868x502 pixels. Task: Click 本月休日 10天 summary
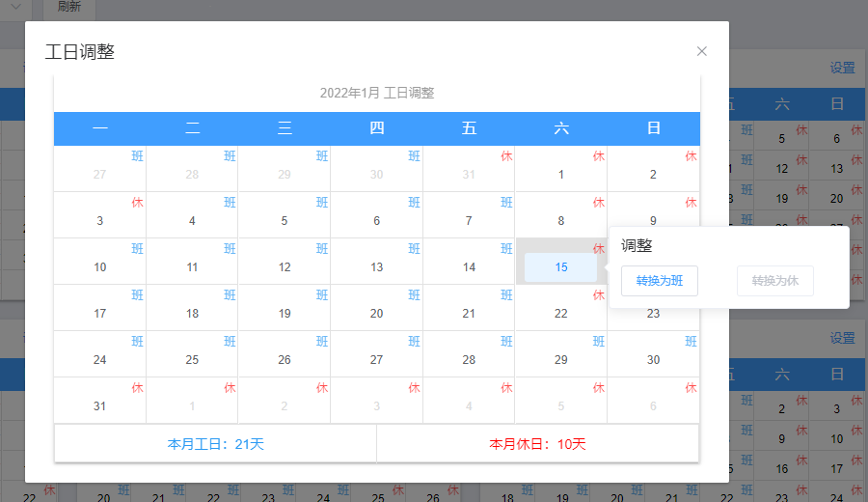(537, 444)
